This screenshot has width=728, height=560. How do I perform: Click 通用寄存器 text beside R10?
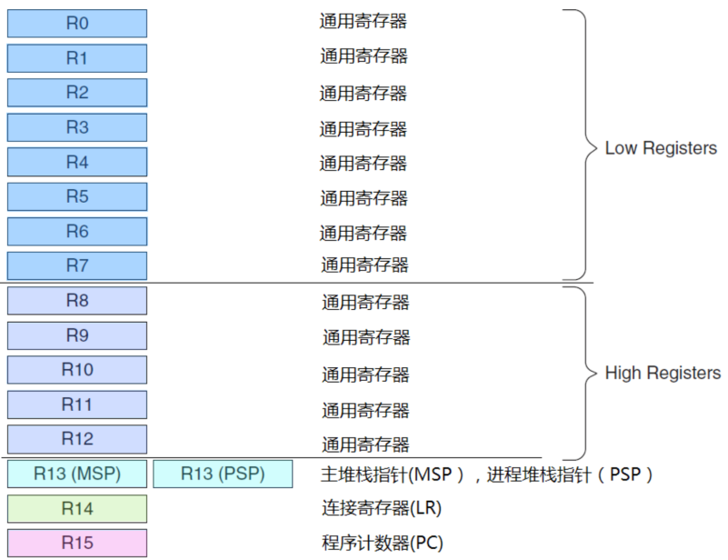pos(365,375)
